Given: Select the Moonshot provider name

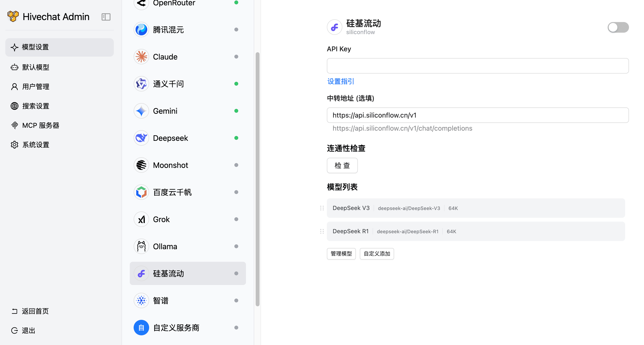Looking at the screenshot, I should pyautogui.click(x=170, y=165).
